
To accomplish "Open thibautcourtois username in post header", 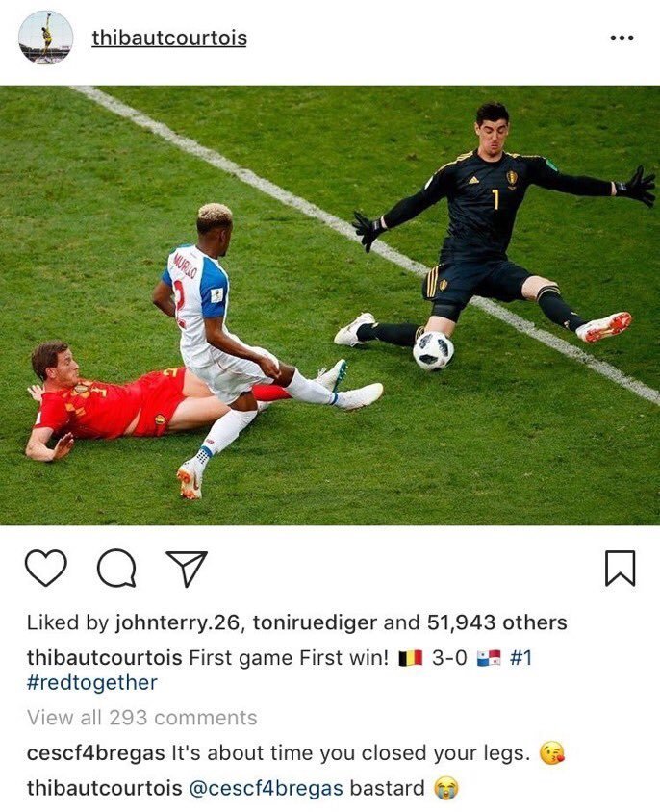I will tap(169, 38).
